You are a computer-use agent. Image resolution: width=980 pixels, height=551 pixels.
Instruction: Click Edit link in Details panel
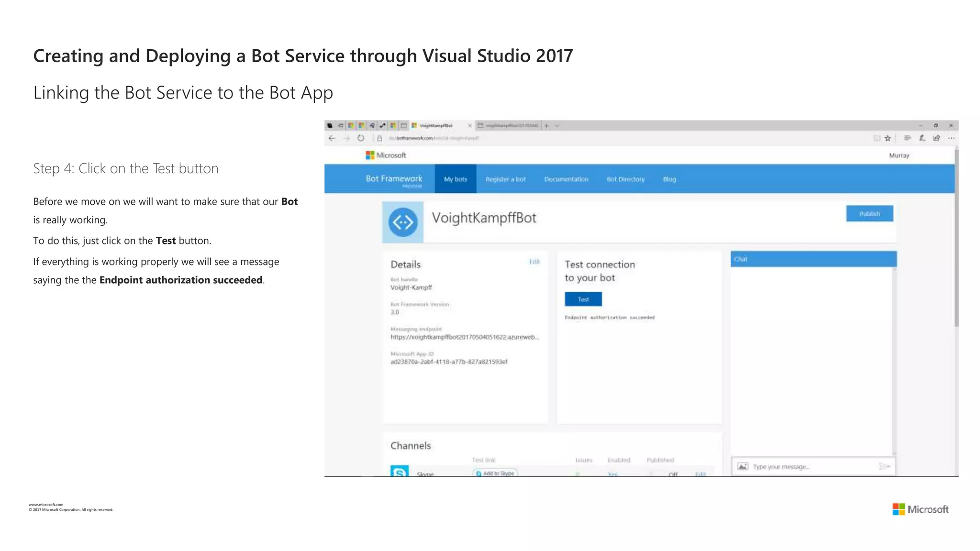534,262
